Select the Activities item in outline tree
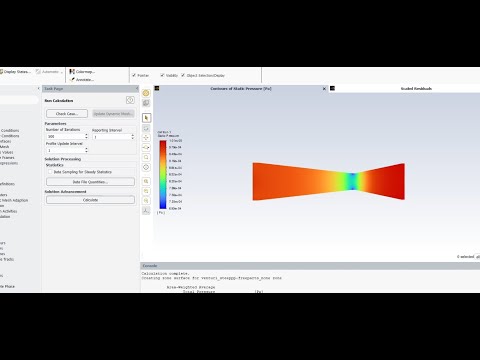480x360 pixels. point(9,211)
